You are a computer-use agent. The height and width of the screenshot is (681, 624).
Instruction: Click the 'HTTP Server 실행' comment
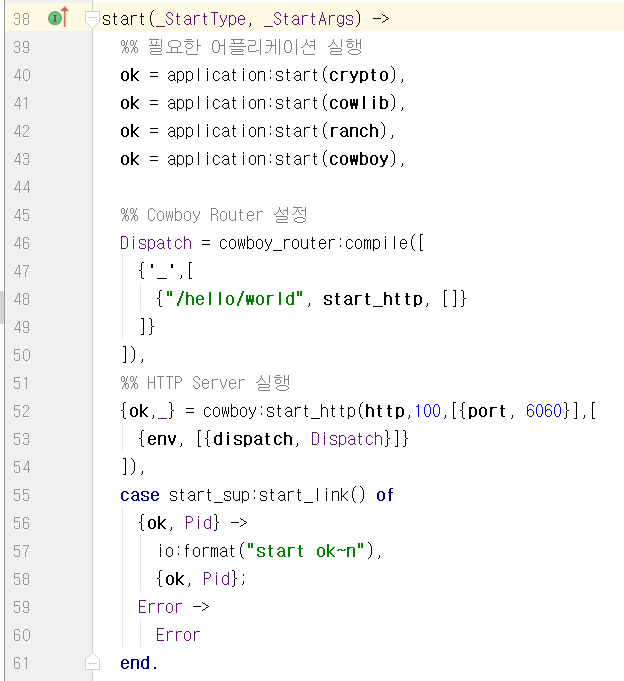205,383
